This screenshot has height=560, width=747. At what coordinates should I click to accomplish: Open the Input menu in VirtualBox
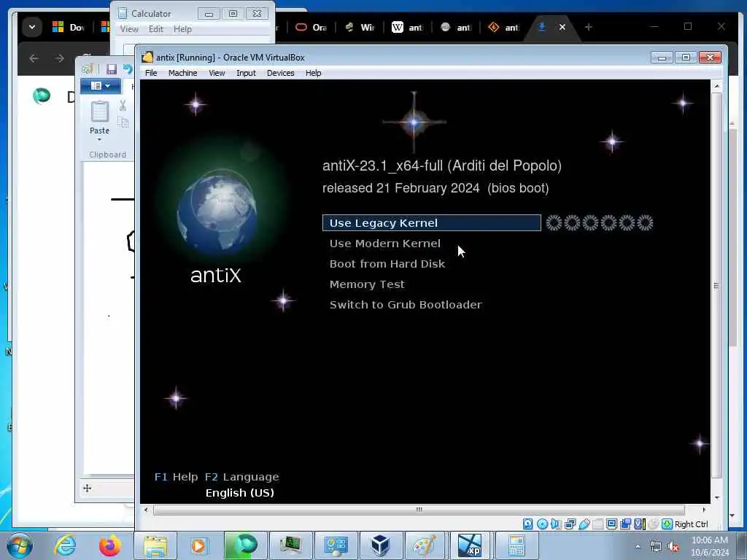[x=246, y=73]
